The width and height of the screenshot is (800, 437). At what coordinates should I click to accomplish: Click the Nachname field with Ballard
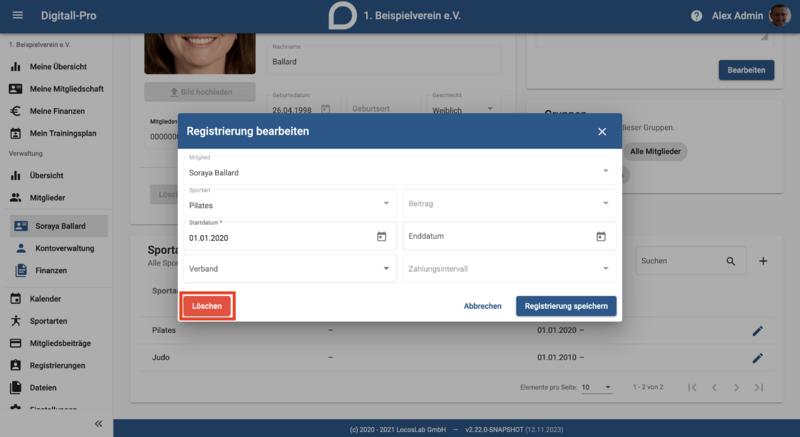384,59
